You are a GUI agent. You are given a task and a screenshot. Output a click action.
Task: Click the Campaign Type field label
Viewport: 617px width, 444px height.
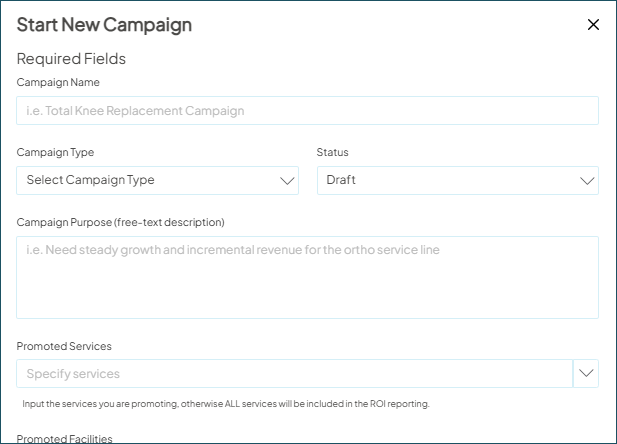pyautogui.click(x=56, y=152)
